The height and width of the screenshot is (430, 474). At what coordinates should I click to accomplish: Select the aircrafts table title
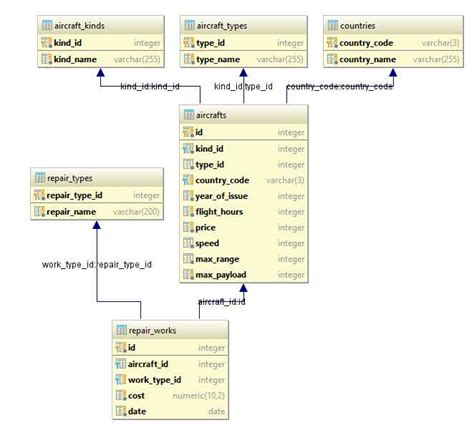pyautogui.click(x=211, y=115)
